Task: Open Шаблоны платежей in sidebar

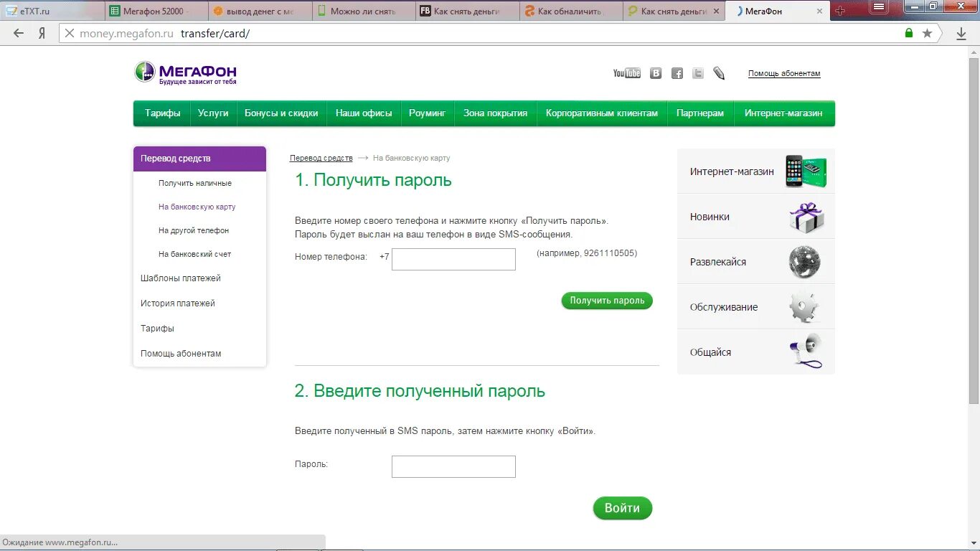Action: [x=181, y=278]
